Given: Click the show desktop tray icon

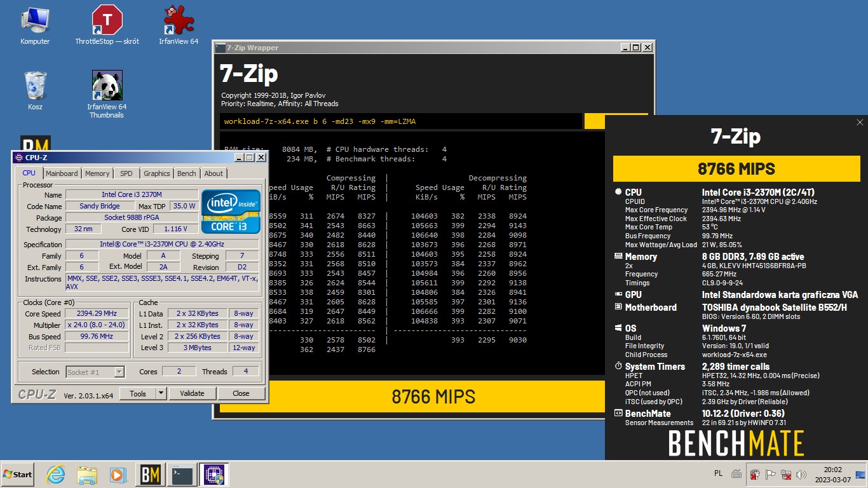Looking at the screenshot, I should [x=861, y=474].
